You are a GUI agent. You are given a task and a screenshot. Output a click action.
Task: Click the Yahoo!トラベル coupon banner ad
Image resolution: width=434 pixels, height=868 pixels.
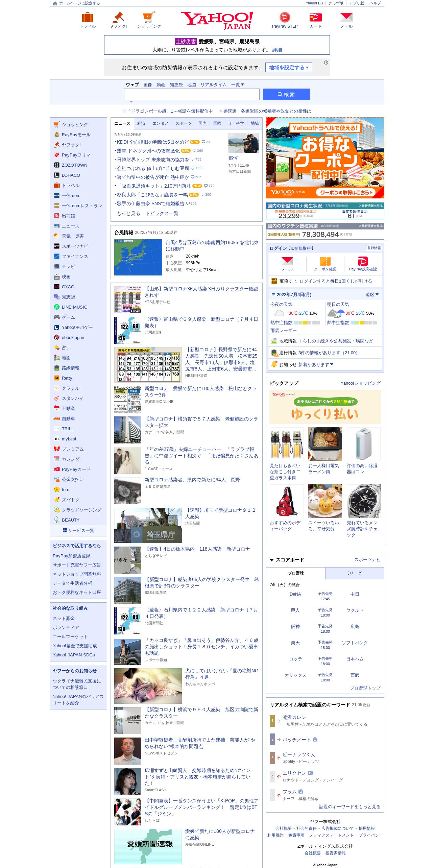[x=325, y=158]
